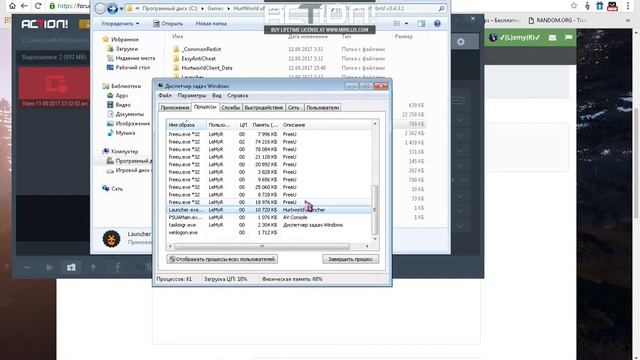This screenshot has height=360, width=640.
Task: Click the Action! play recording button
Action: tap(49, 268)
